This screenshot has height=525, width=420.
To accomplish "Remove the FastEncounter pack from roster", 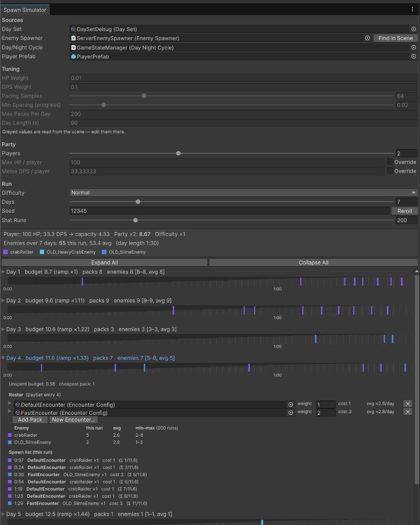I will (x=407, y=412).
